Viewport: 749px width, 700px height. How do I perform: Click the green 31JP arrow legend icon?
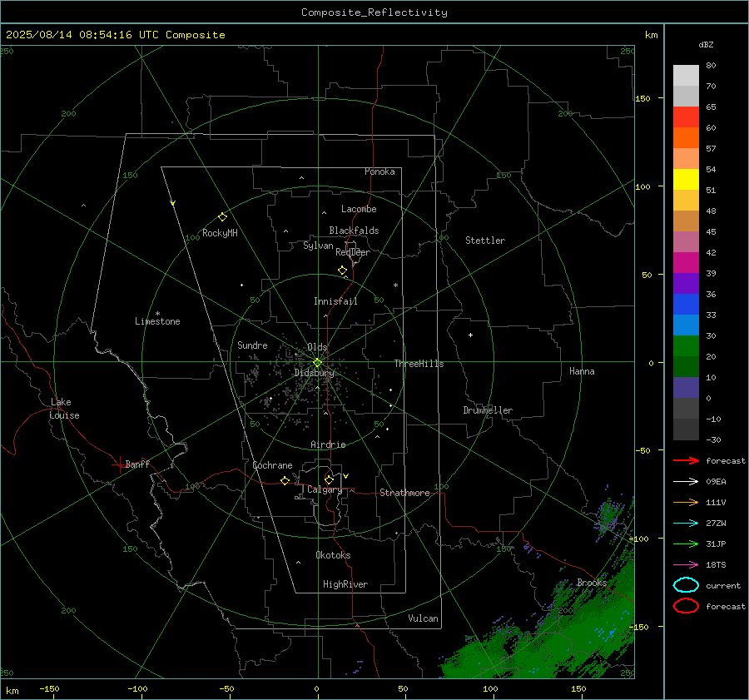point(686,544)
